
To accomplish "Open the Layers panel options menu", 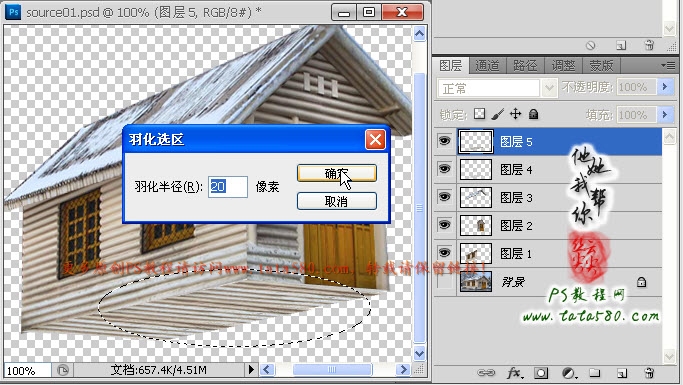I will [x=668, y=65].
